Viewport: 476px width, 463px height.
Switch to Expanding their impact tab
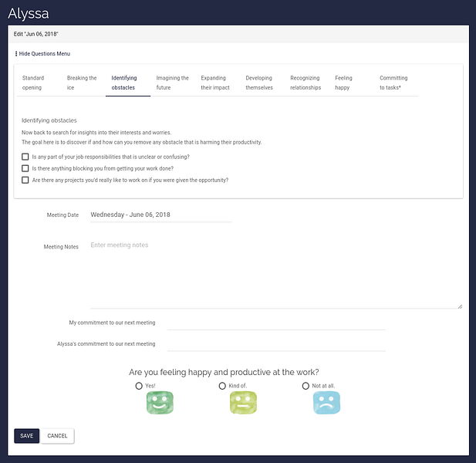217,83
